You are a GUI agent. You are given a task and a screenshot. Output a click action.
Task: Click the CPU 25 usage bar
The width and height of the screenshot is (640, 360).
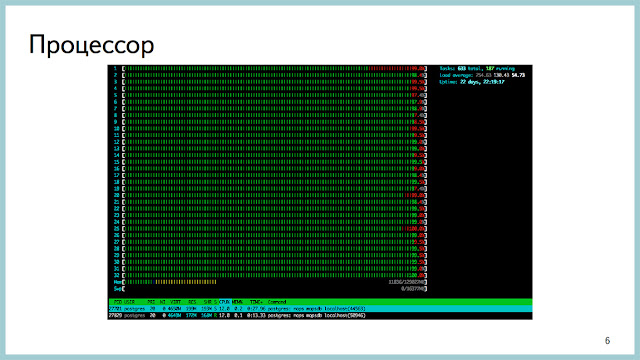pos(274,229)
